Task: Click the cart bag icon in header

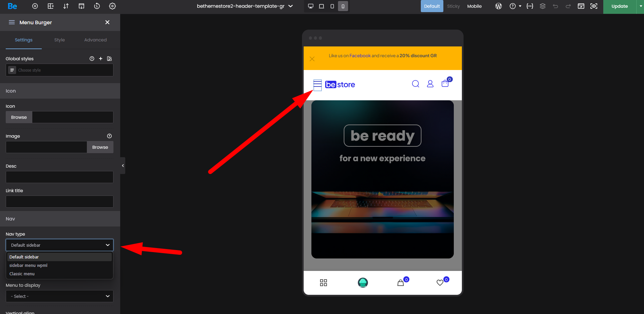Action: point(445,83)
